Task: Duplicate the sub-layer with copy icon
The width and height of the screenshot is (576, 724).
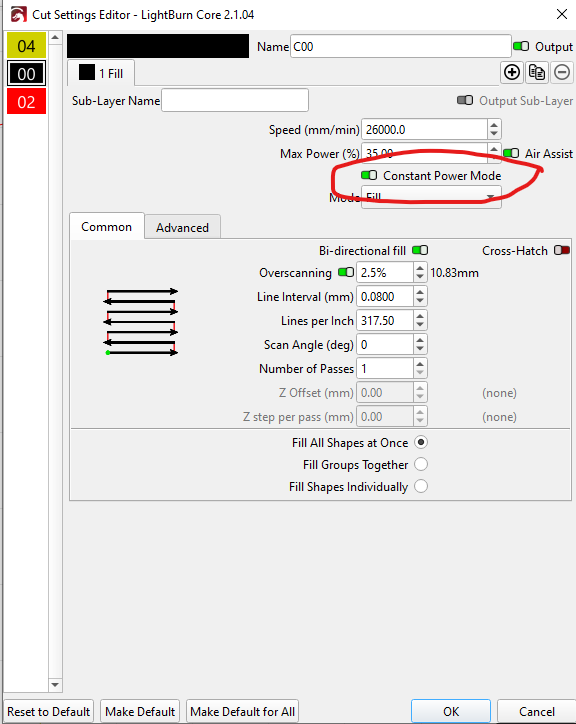Action: tap(537, 72)
